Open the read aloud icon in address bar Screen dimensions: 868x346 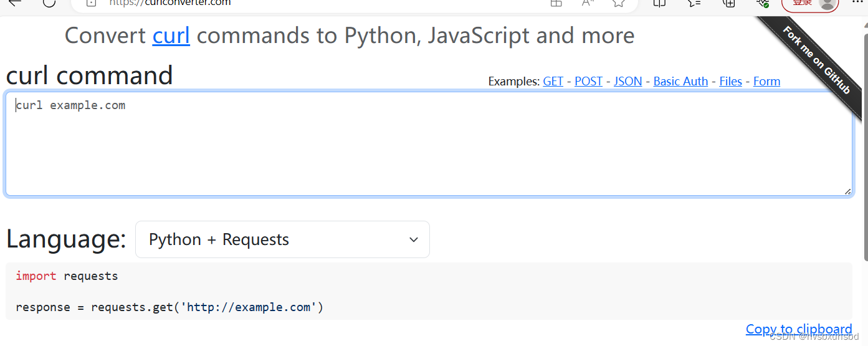tap(587, 3)
